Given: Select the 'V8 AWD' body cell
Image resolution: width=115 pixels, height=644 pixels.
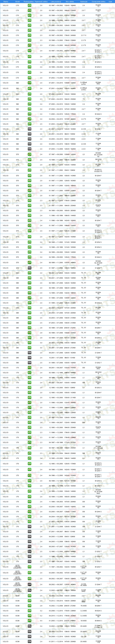Looking at the screenshot, I should (x=83, y=621).
